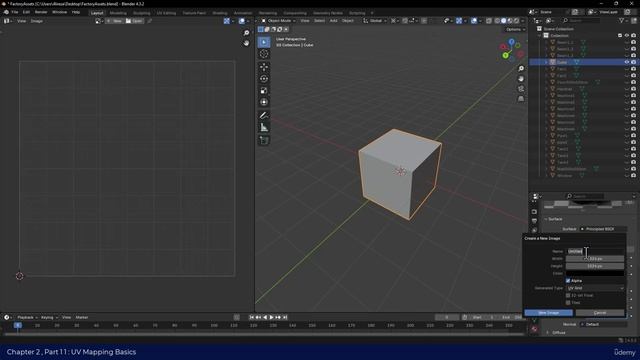The image size is (640, 360).
Task: Click the zoom icon in the 3D viewport
Action: 521,69
